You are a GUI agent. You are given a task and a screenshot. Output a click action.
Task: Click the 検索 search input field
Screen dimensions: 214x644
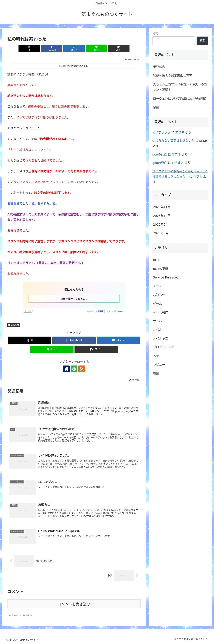click(x=173, y=40)
